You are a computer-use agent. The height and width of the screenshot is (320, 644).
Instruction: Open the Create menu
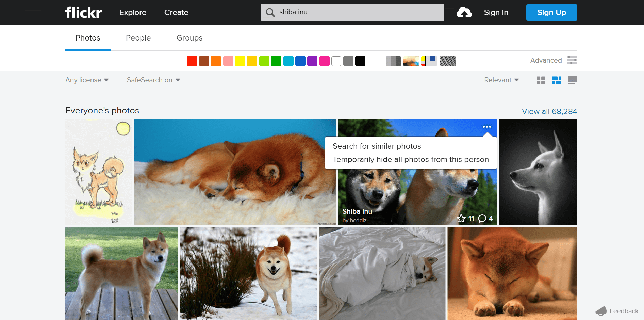[x=176, y=12]
